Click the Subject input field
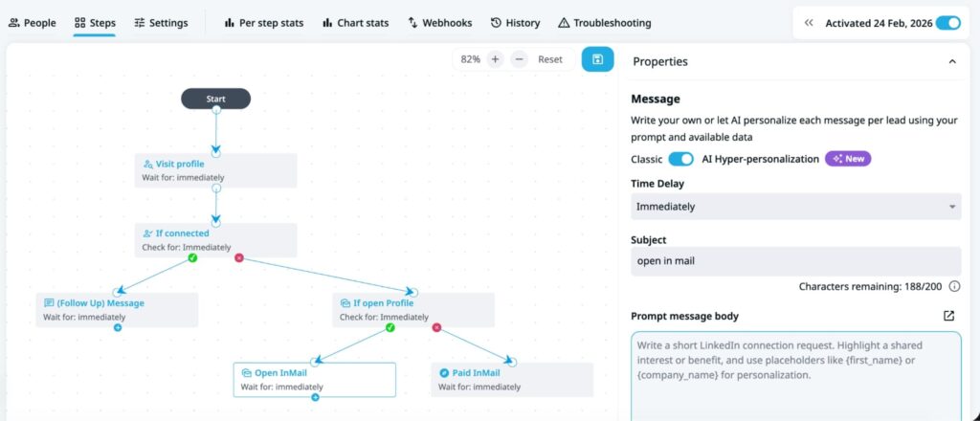Screen dimensions: 980x421 click(795, 260)
